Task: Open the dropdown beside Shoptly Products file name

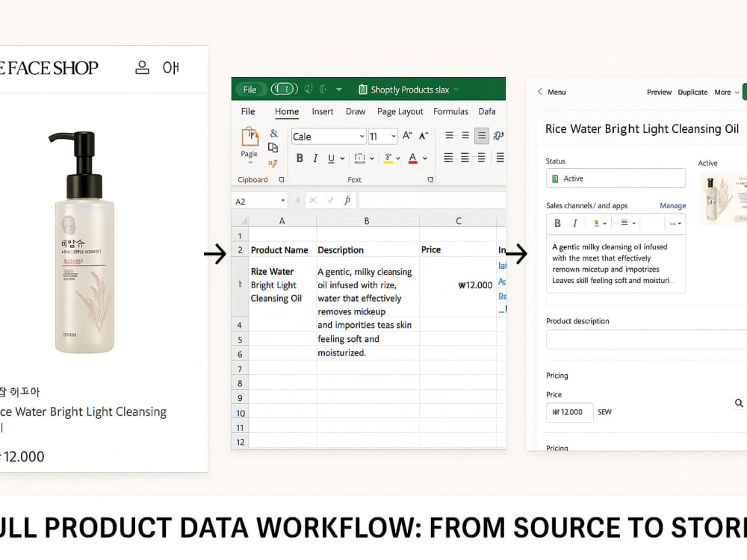Action: (x=456, y=90)
